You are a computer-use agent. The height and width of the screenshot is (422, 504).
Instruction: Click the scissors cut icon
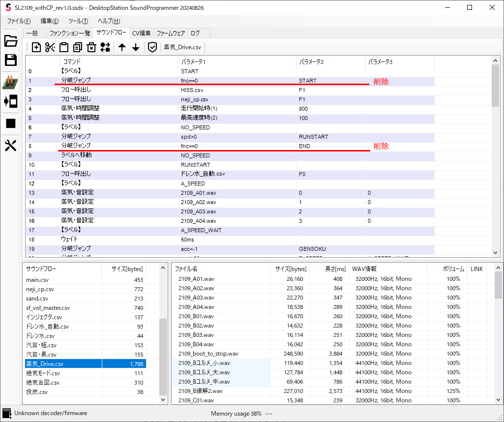point(50,47)
